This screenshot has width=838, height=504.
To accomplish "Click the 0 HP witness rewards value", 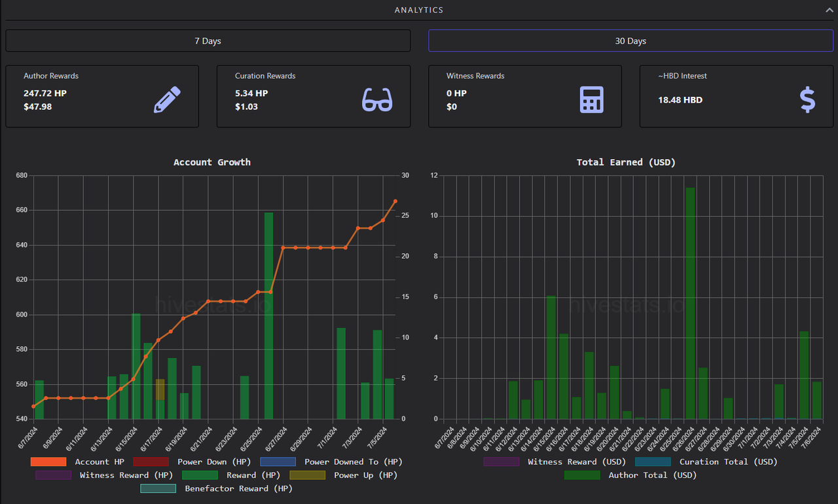I will [456, 94].
